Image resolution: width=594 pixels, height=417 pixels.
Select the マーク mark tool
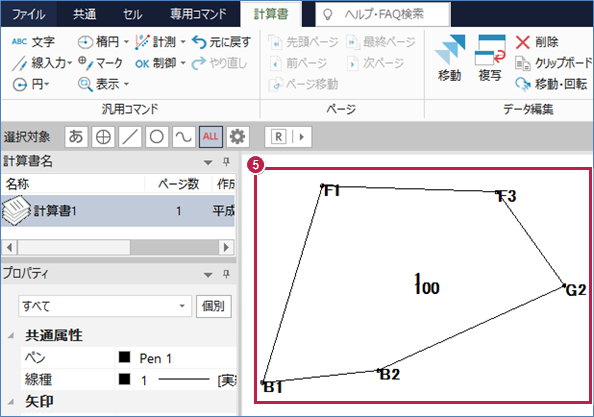(x=100, y=63)
